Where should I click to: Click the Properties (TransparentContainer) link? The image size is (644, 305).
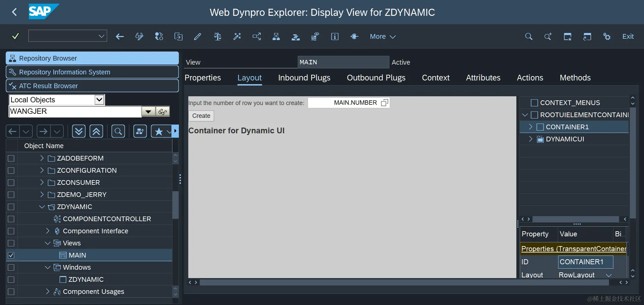(574, 249)
